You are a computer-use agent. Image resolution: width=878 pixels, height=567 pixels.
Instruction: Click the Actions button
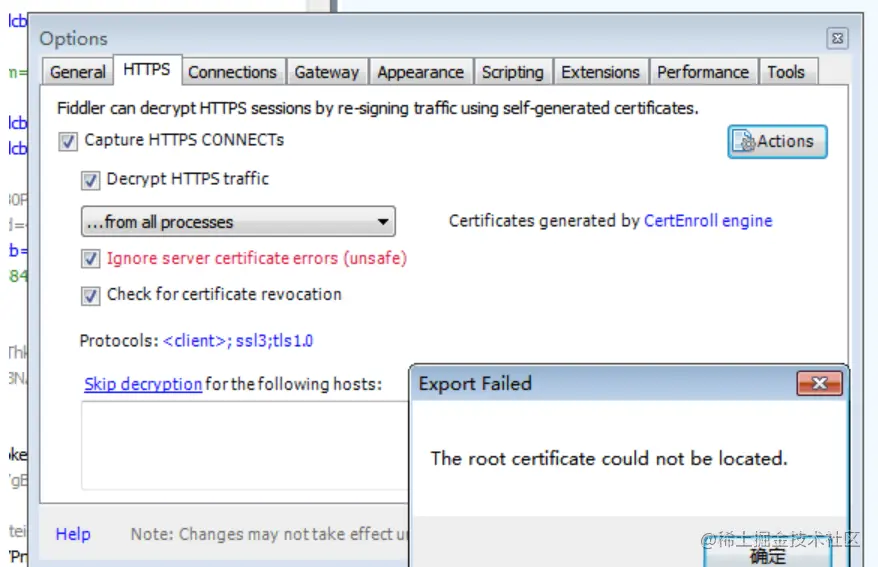pos(777,142)
